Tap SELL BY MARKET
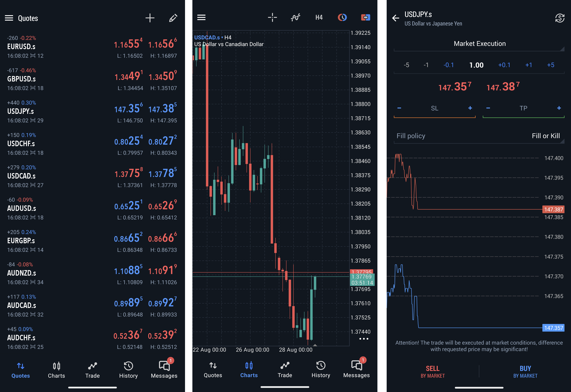The height and width of the screenshot is (392, 571). tap(433, 372)
